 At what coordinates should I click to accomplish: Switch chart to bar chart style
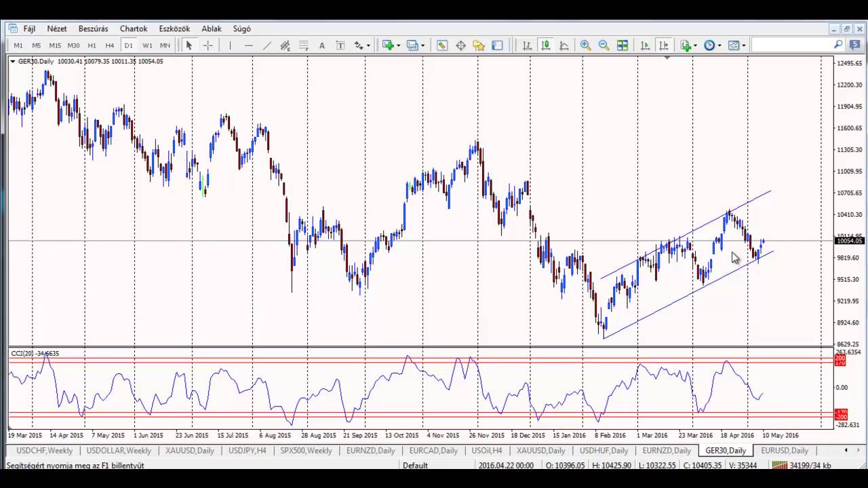pos(527,45)
